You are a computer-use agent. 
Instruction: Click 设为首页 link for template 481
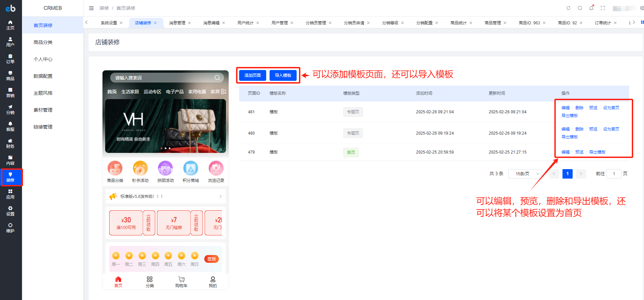click(x=611, y=108)
